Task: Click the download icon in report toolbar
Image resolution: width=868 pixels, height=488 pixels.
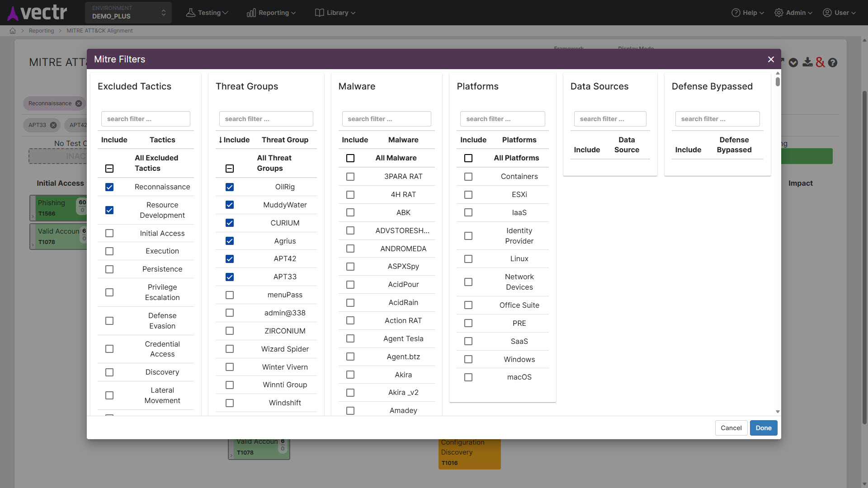Action: click(x=807, y=62)
